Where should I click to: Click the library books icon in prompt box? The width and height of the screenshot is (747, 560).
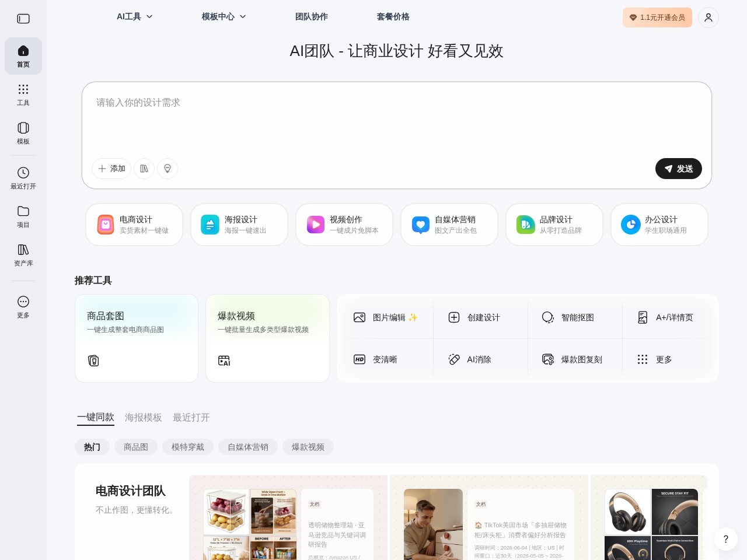(x=144, y=169)
